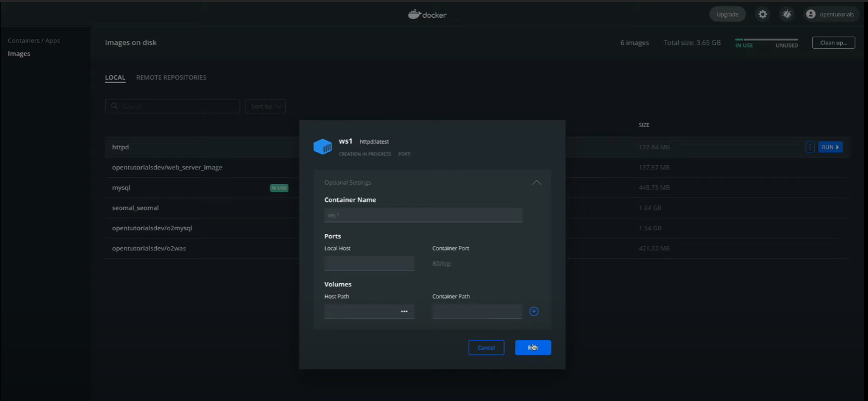The height and width of the screenshot is (401, 868).
Task: Click the 1.54 GB size value
Action: click(650, 228)
